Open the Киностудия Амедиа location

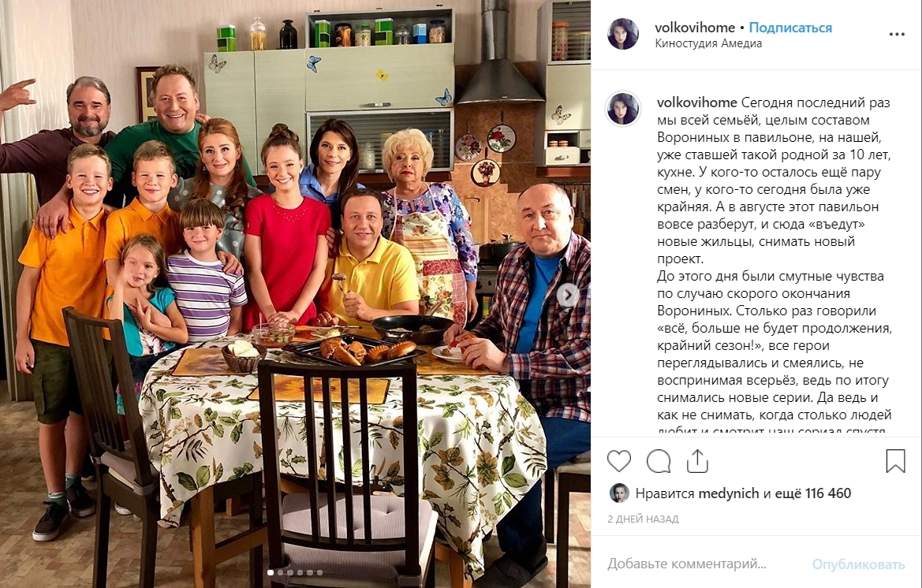coord(708,43)
